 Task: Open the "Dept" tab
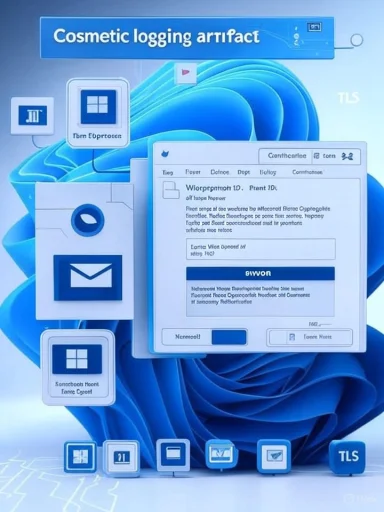pyautogui.click(x=244, y=172)
